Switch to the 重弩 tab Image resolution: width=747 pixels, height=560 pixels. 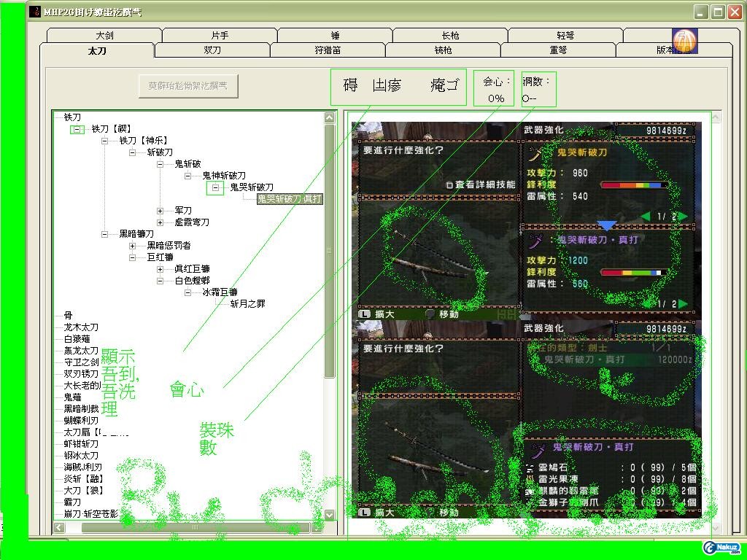(558, 50)
